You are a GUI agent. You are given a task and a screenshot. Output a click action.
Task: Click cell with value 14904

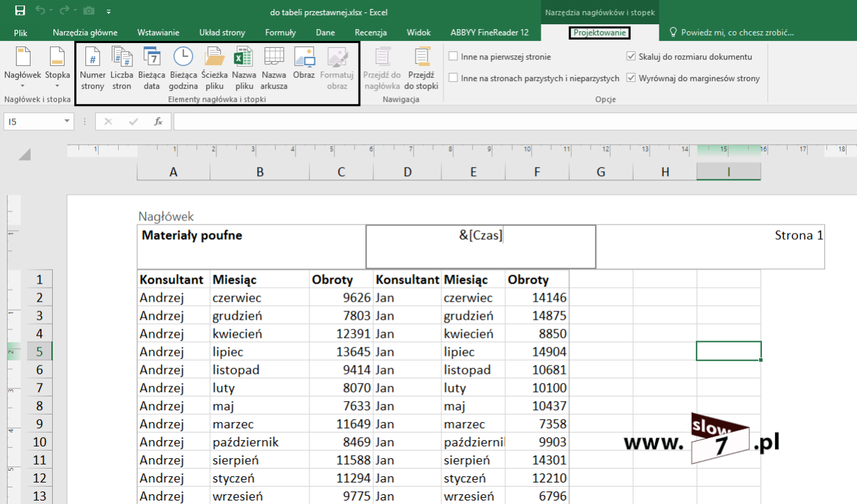click(x=537, y=351)
